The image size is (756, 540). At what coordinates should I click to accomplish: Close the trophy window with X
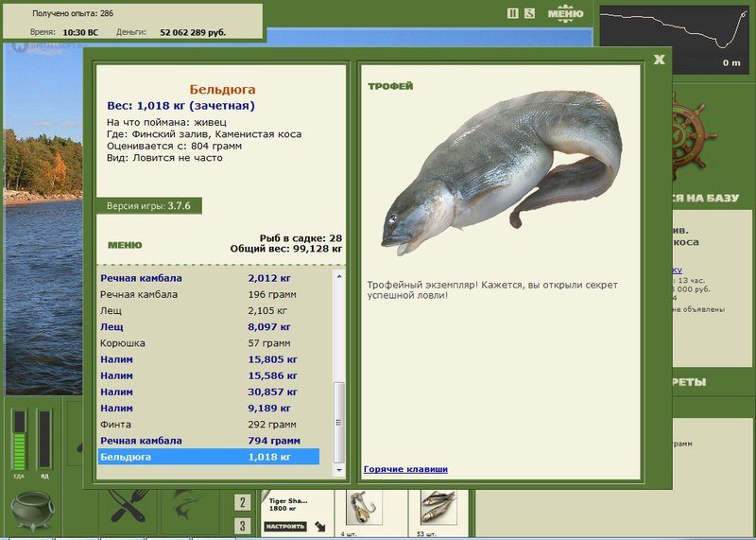[659, 60]
